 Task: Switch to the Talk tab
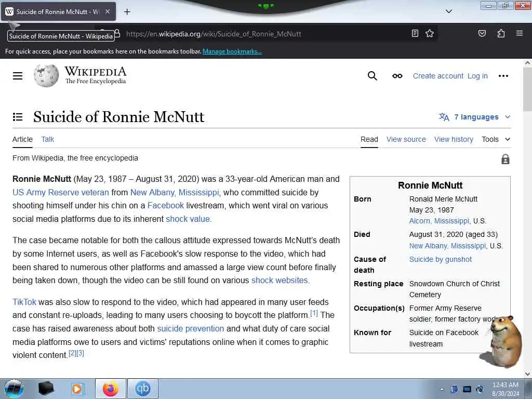tap(47, 139)
